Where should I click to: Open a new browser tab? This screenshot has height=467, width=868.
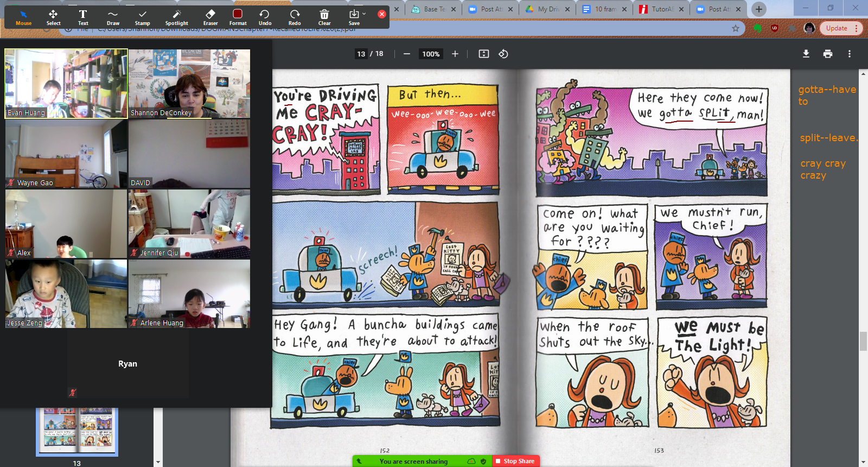coord(759,9)
